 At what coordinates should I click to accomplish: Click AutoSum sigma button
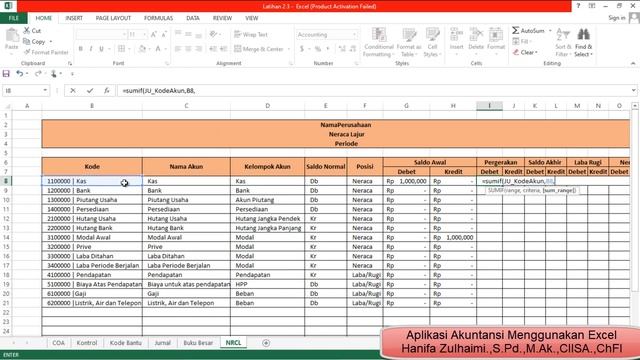529,31
